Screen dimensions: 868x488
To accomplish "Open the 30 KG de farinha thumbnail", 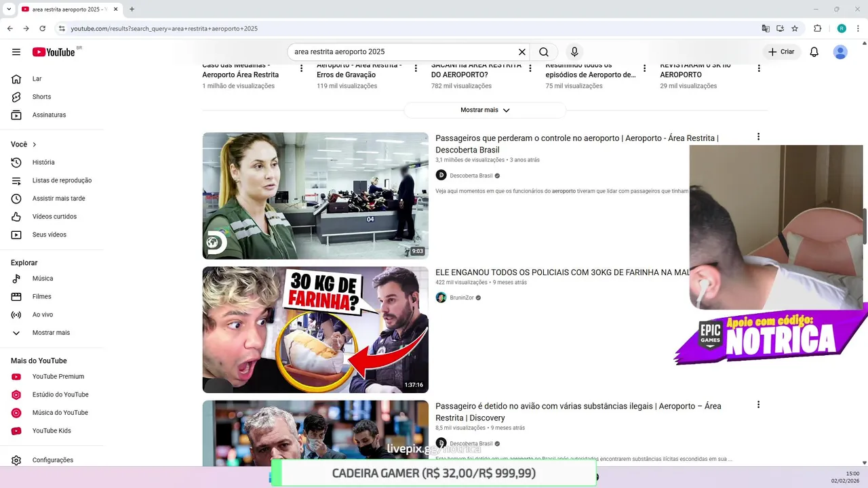I will point(315,329).
